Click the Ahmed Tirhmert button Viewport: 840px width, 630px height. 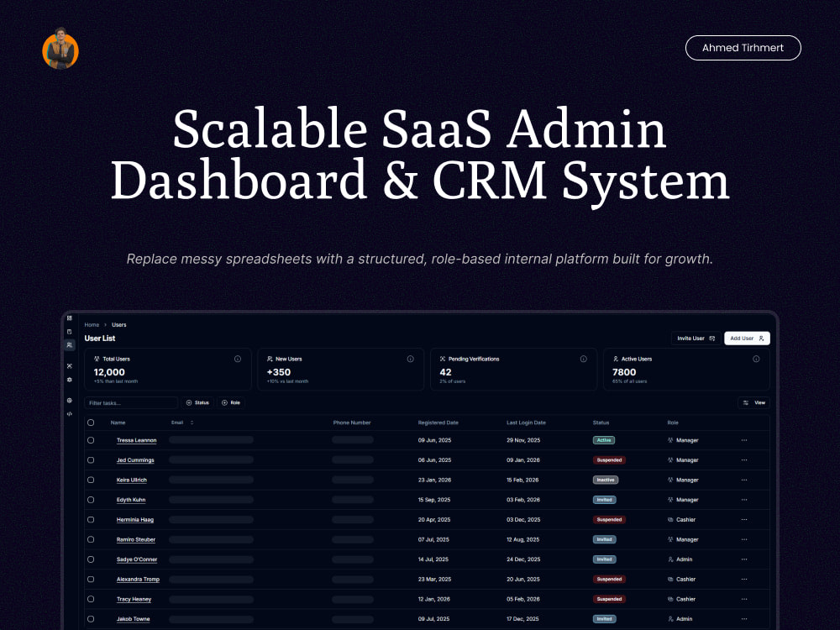click(743, 48)
